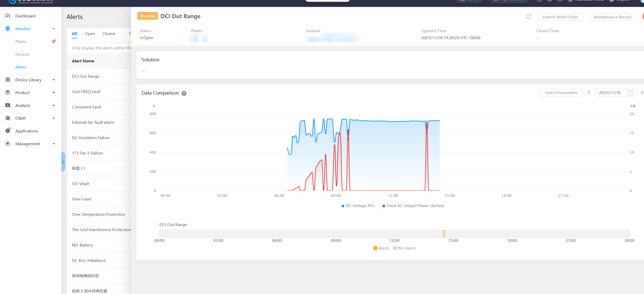
Task: Collapse the sidebar using the blue handle
Action: click(63, 162)
